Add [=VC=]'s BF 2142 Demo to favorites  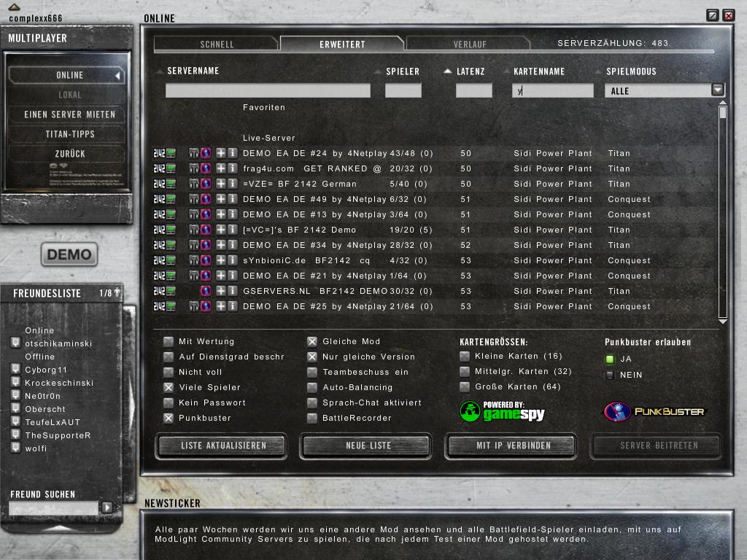click(x=221, y=230)
